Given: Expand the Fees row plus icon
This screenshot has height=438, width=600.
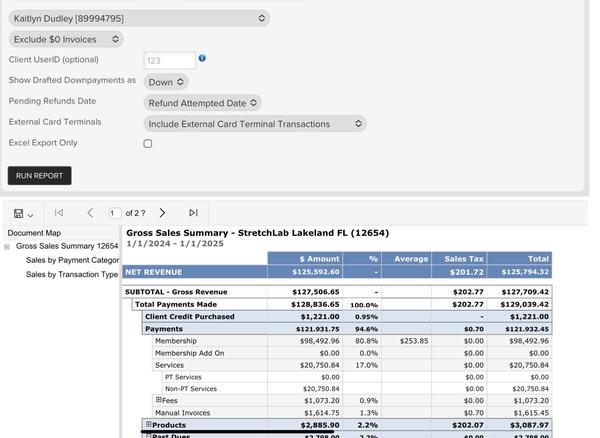Looking at the screenshot, I should [x=158, y=400].
